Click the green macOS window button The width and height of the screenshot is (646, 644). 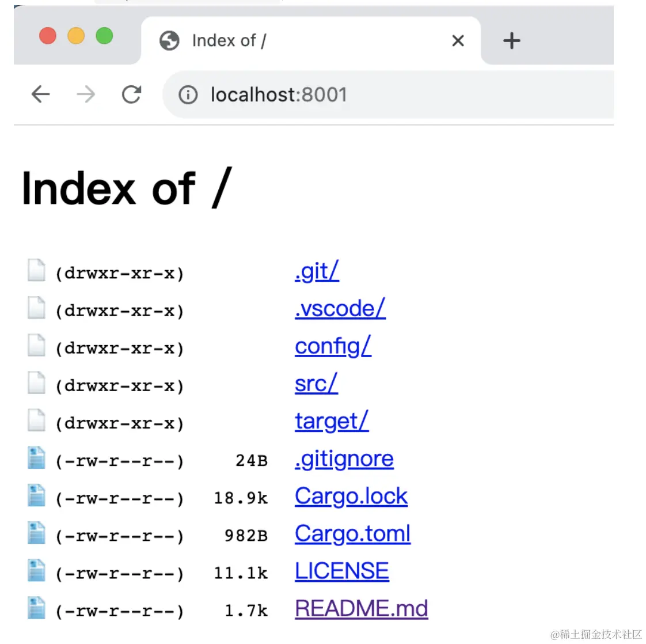(104, 36)
